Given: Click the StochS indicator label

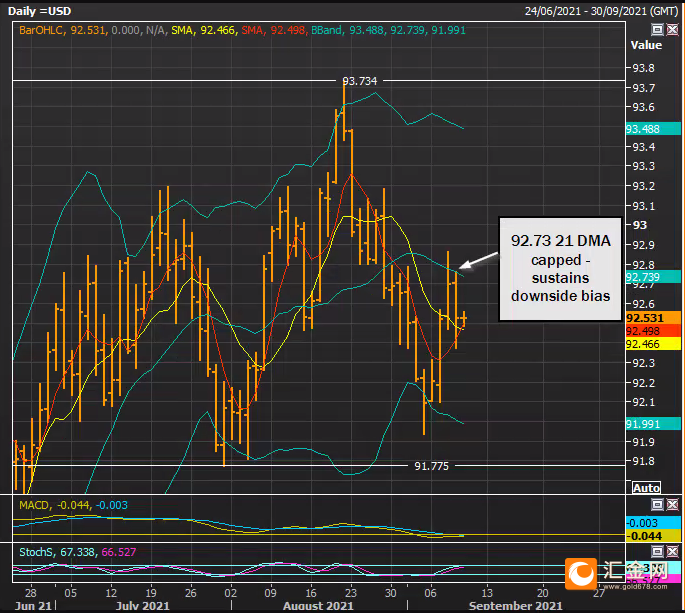Looking at the screenshot, I should click(x=38, y=551).
